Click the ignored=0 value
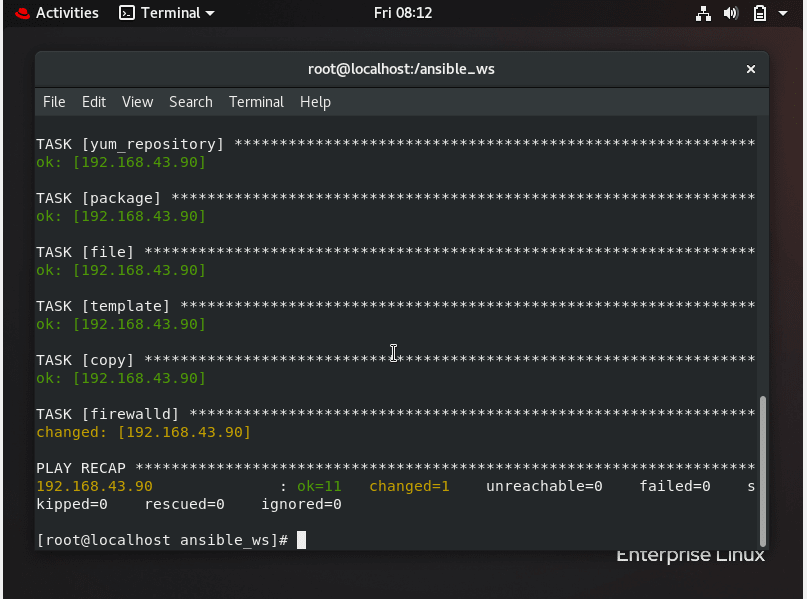Viewport: 807px width, 599px height. click(301, 504)
